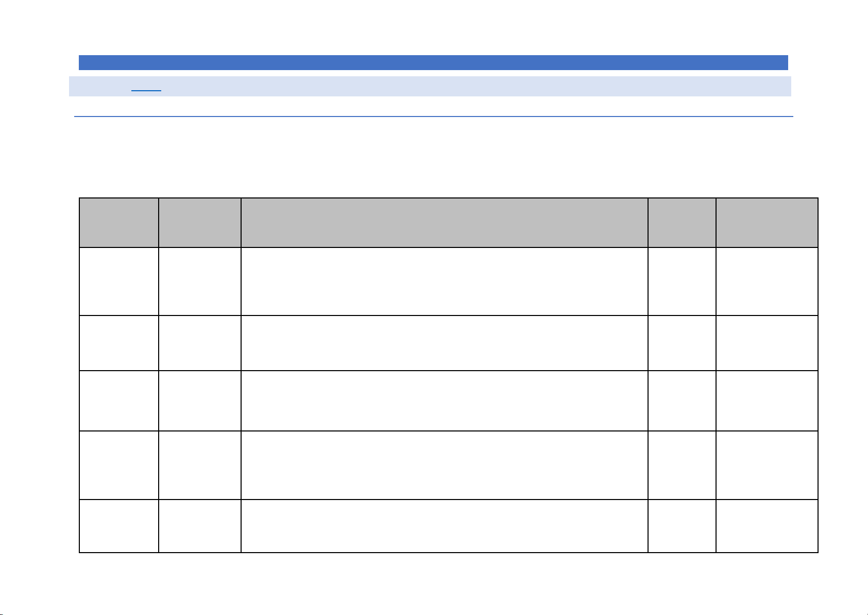This screenshot has width=868, height=615.
Task: Click the light-blue banner strip
Action: coord(464,87)
